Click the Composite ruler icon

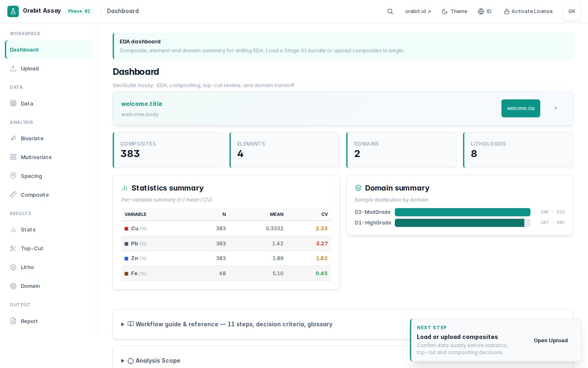pyautogui.click(x=13, y=195)
